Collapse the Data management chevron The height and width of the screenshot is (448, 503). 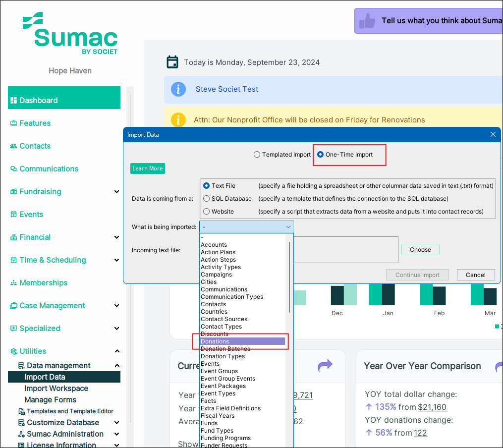pyautogui.click(x=117, y=366)
